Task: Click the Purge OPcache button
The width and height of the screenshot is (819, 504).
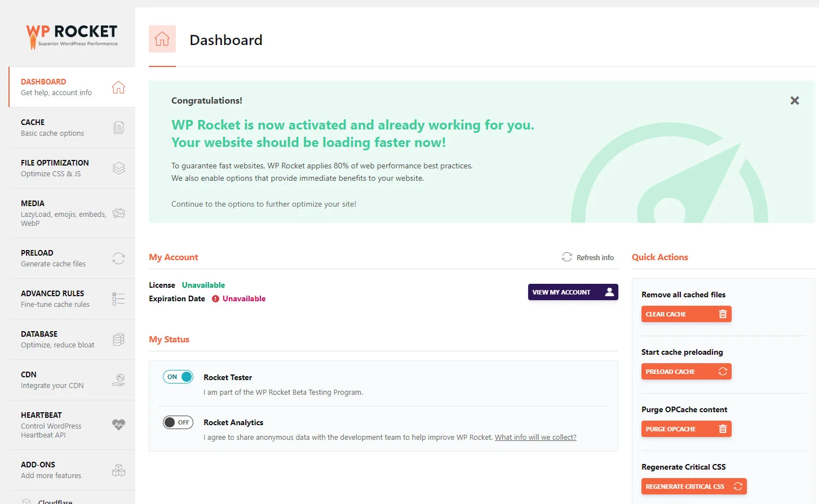Action: click(x=687, y=429)
